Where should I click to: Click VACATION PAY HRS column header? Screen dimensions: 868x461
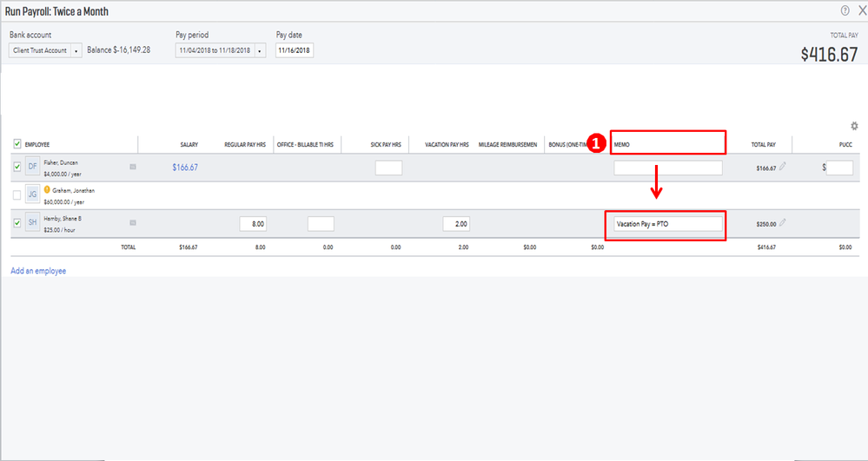[447, 144]
